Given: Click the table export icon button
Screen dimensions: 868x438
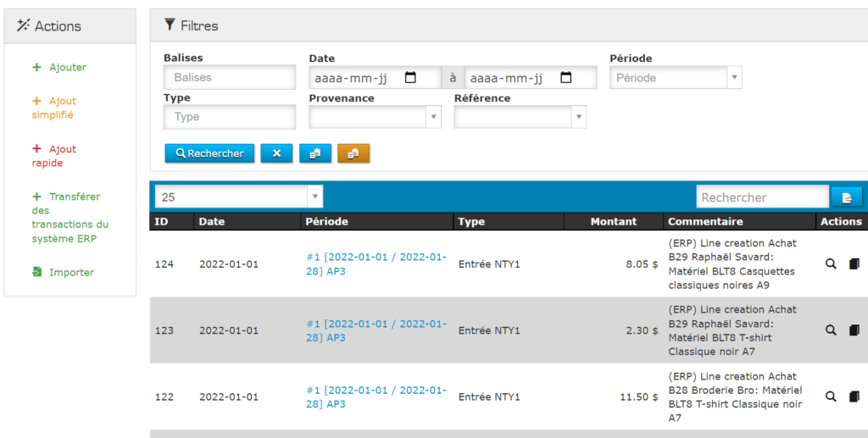Looking at the screenshot, I should point(847,197).
